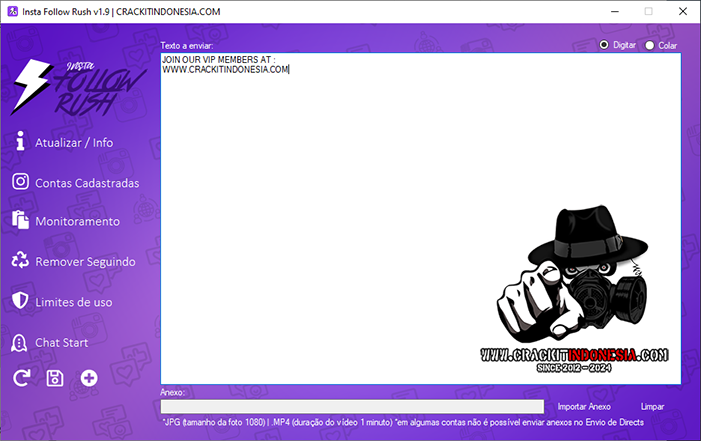Click Limpar to clear the attachment
701x441 pixels.
(x=652, y=407)
